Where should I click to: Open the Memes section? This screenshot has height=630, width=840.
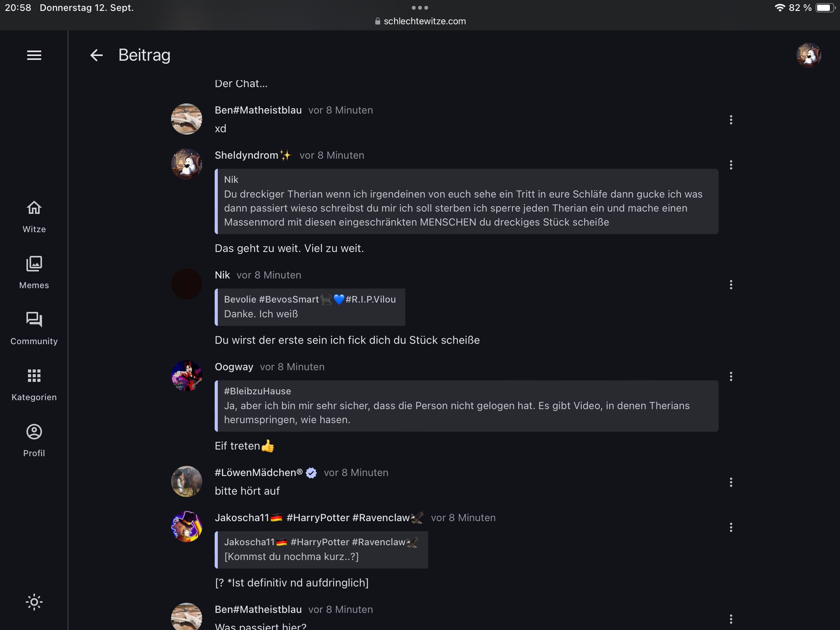34,272
